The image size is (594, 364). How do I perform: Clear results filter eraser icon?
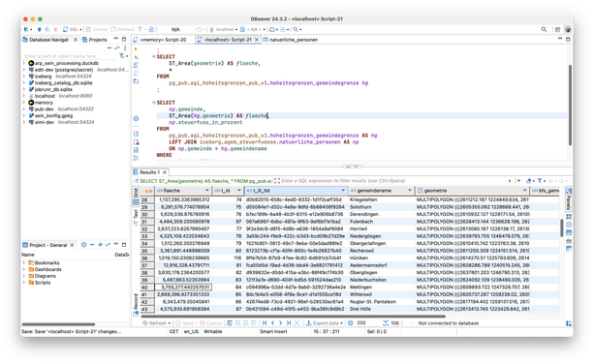528,181
